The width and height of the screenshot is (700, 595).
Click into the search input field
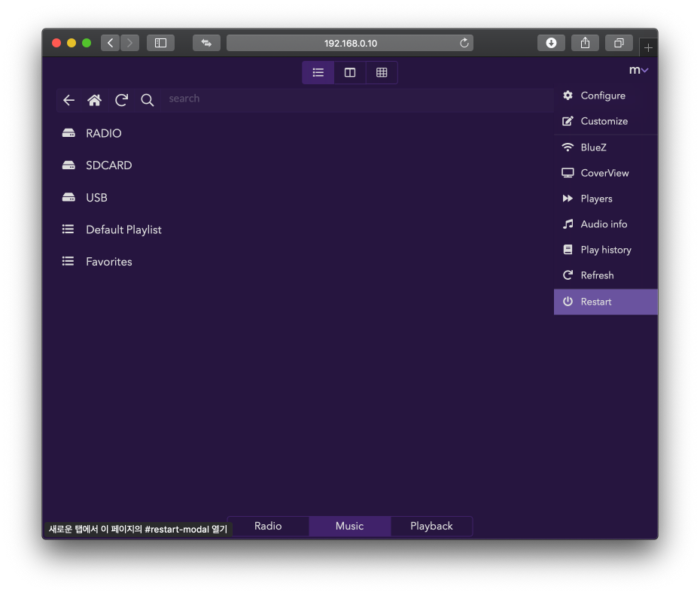[x=357, y=99]
